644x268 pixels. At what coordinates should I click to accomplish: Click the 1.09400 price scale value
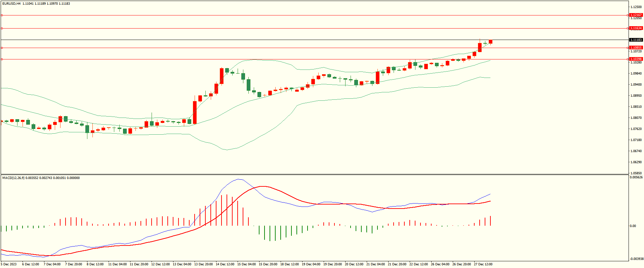click(636, 85)
